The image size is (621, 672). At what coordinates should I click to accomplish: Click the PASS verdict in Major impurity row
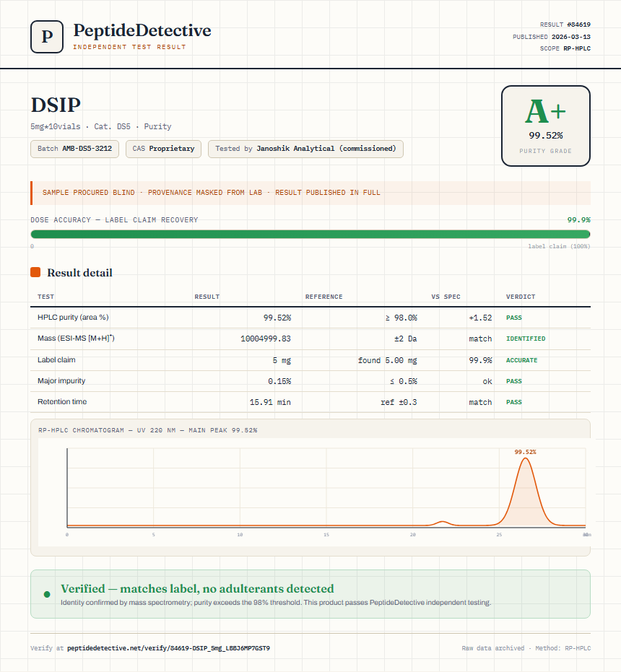pyautogui.click(x=514, y=381)
